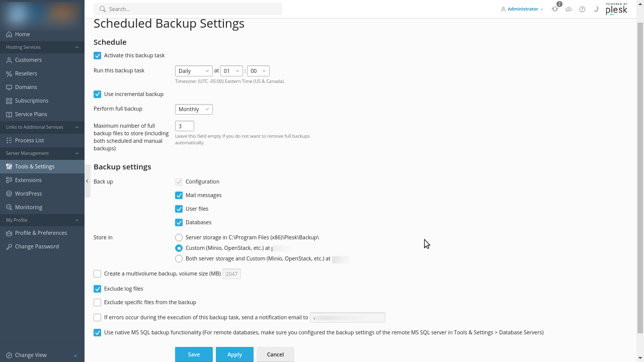Uncheck Activate this backup task
The width and height of the screenshot is (644, 362).
(x=98, y=55)
